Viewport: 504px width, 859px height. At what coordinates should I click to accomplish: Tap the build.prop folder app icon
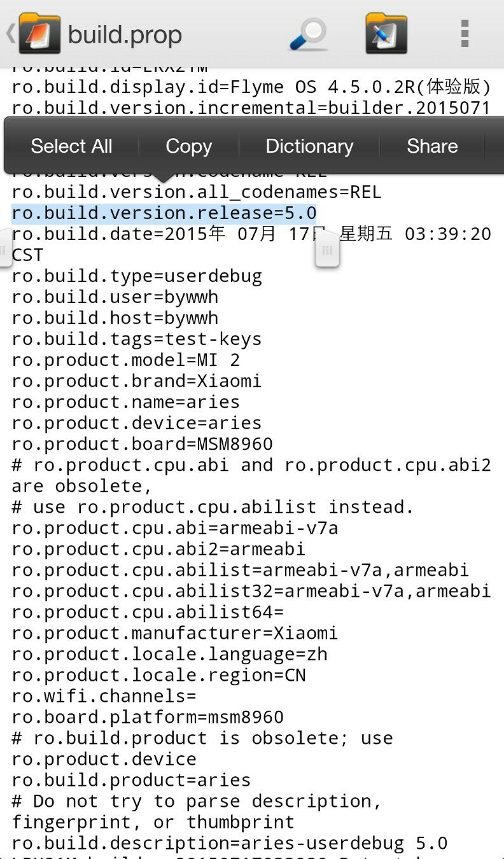[x=39, y=34]
